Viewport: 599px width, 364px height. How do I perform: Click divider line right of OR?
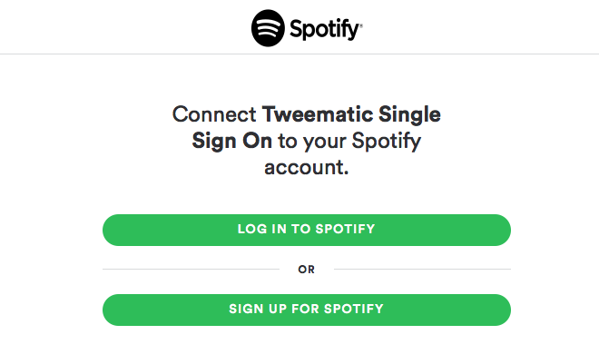(422, 269)
